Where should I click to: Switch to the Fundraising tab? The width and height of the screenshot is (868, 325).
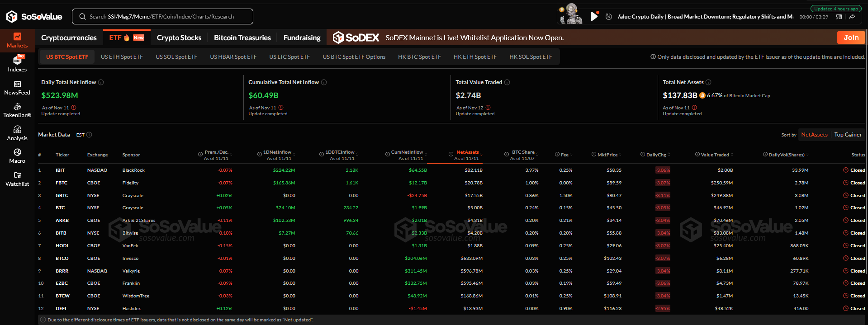(x=302, y=38)
